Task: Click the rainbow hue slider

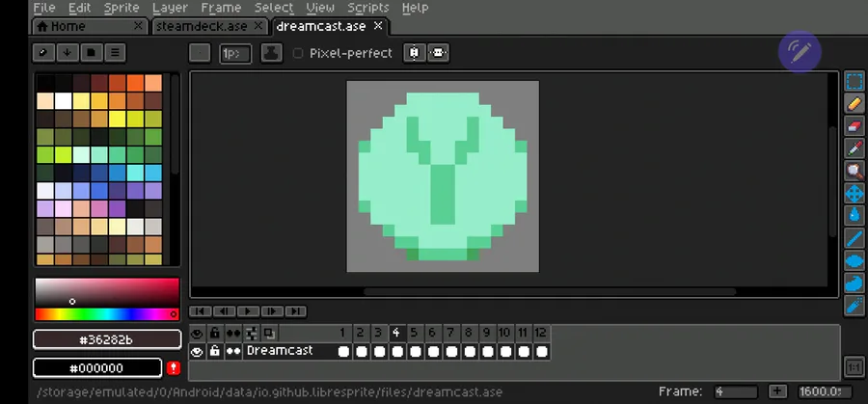Action: (x=107, y=314)
